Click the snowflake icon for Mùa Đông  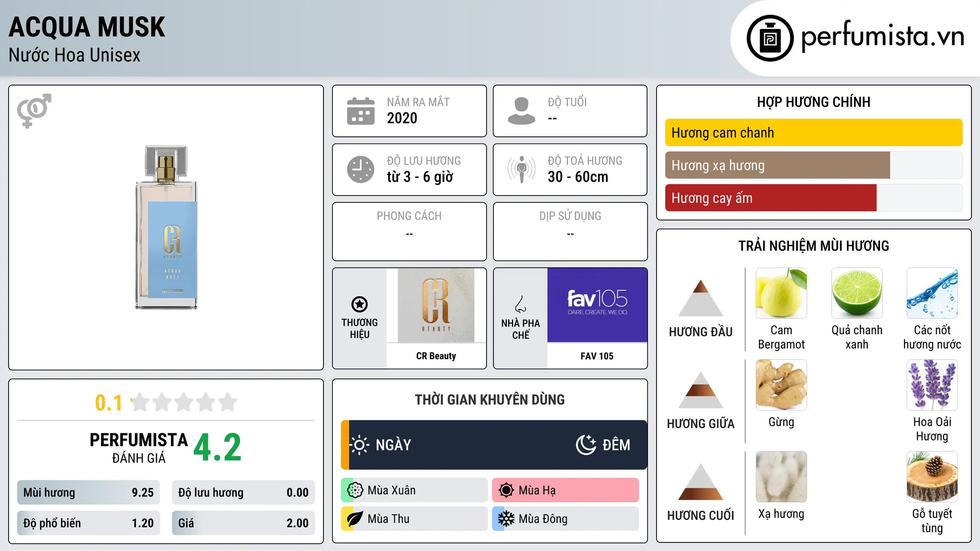(506, 519)
